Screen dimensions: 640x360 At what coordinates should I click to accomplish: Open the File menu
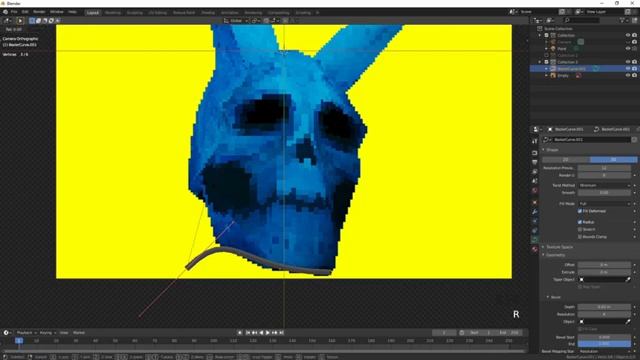tap(14, 12)
